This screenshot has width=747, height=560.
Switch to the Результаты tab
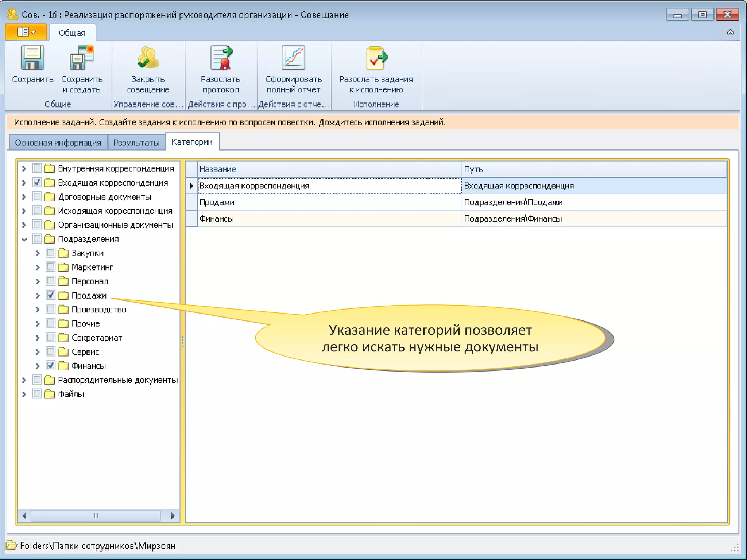[x=136, y=143]
